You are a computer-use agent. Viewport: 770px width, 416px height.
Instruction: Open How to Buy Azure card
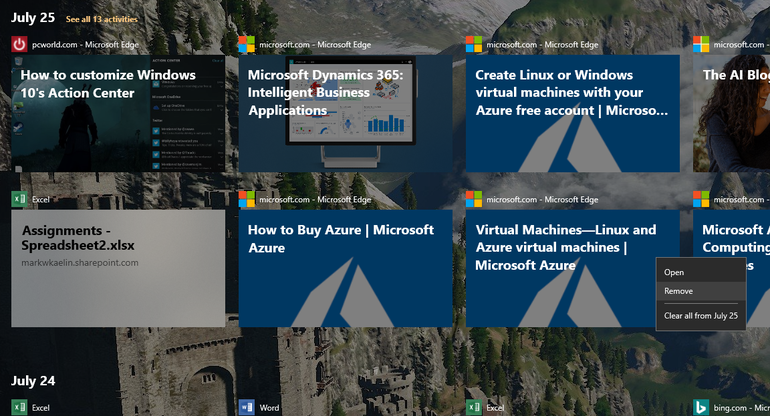coord(345,269)
